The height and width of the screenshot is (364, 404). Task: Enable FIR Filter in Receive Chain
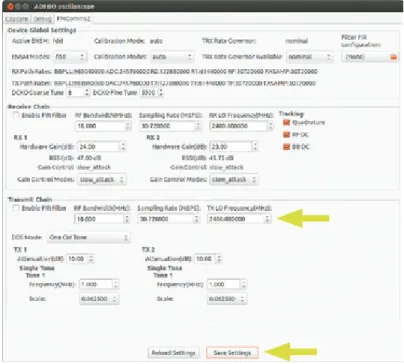(16, 116)
